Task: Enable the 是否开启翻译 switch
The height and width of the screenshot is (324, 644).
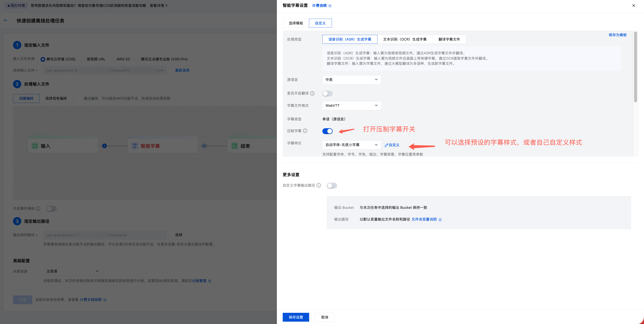Action: pyautogui.click(x=327, y=94)
